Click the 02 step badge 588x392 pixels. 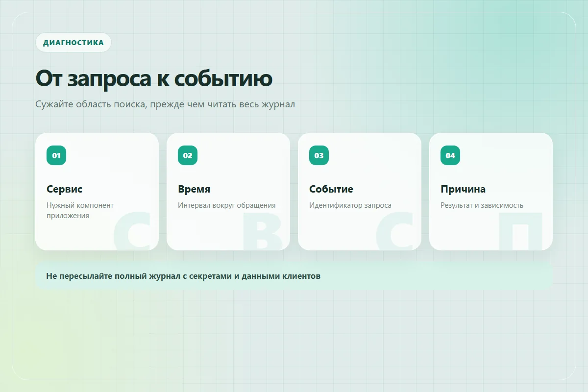coord(188,155)
